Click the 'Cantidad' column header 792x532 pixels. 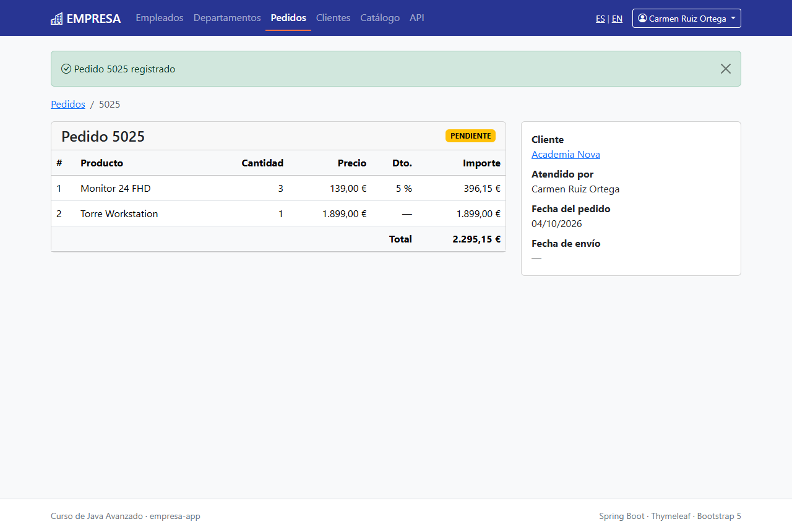point(262,163)
